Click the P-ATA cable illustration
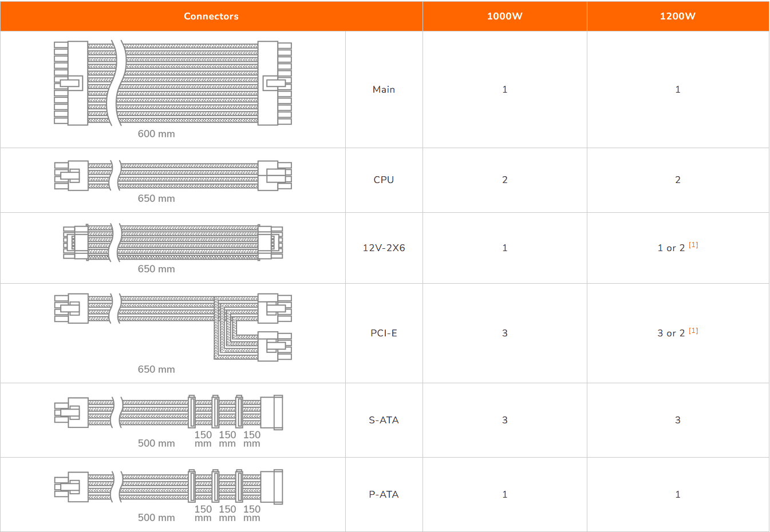This screenshot has height=532, width=770. [169, 486]
